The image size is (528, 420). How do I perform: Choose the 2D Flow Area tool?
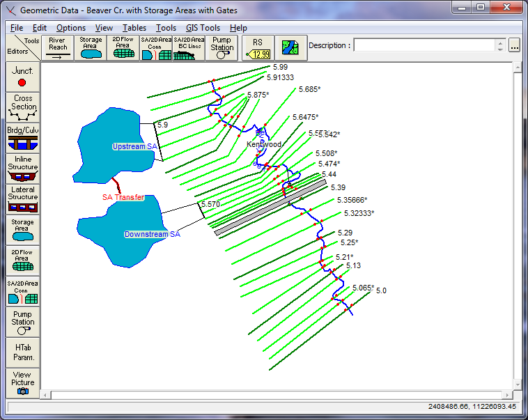tap(123, 48)
